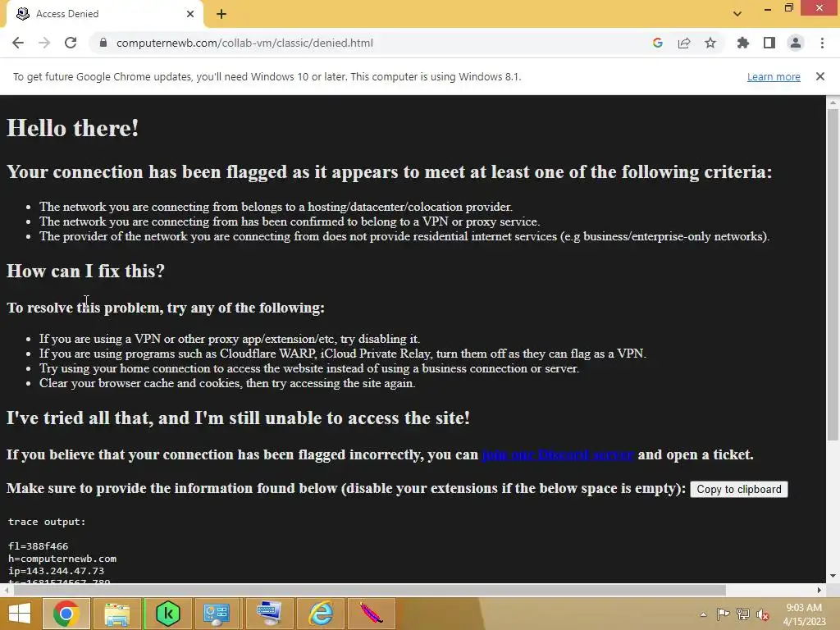
Task: Show hidden system tray icons
Action: (703, 614)
